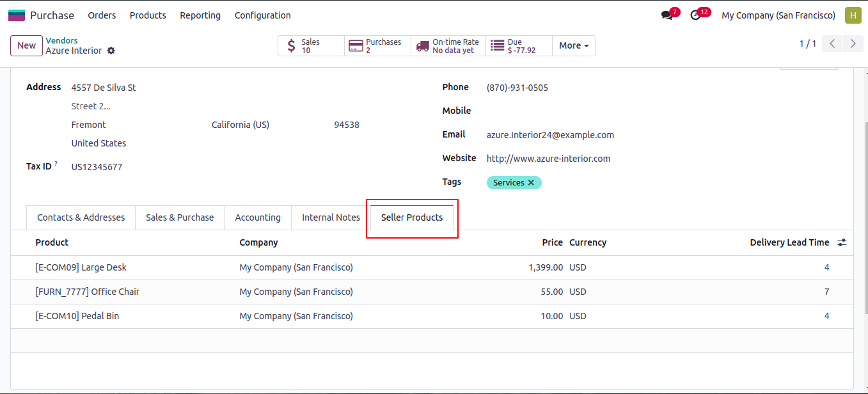Screen dimensions: 868x394
Task: Open the website http://www.azure-interior.com link
Action: [x=548, y=159]
